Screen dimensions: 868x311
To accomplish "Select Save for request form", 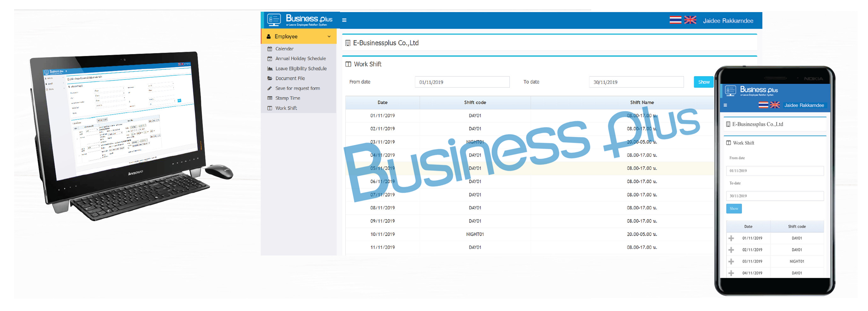I will coord(297,89).
